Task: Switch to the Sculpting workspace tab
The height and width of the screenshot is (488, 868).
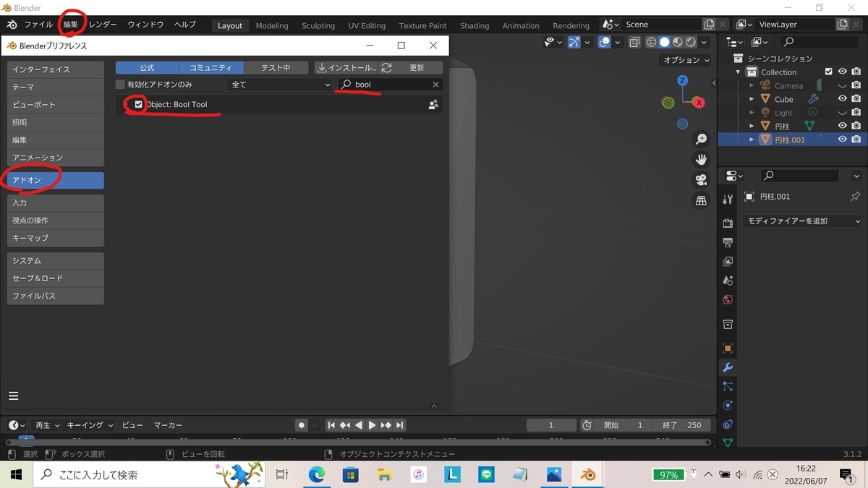Action: tap(318, 25)
